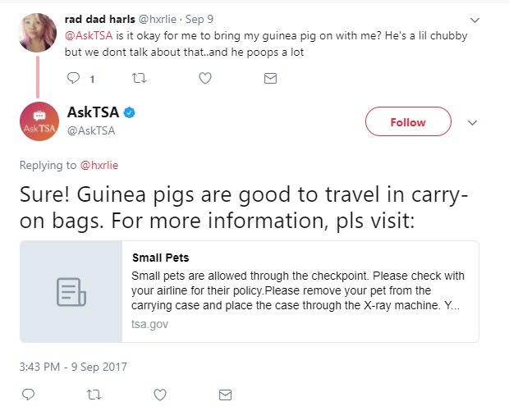The width and height of the screenshot is (509, 420).
Task: Retweet the original hxrlie tweet
Action: [x=139, y=79]
